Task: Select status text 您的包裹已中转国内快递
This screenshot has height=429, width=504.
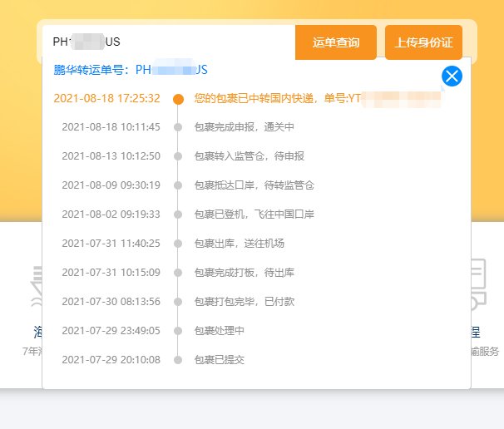Action: click(x=254, y=98)
